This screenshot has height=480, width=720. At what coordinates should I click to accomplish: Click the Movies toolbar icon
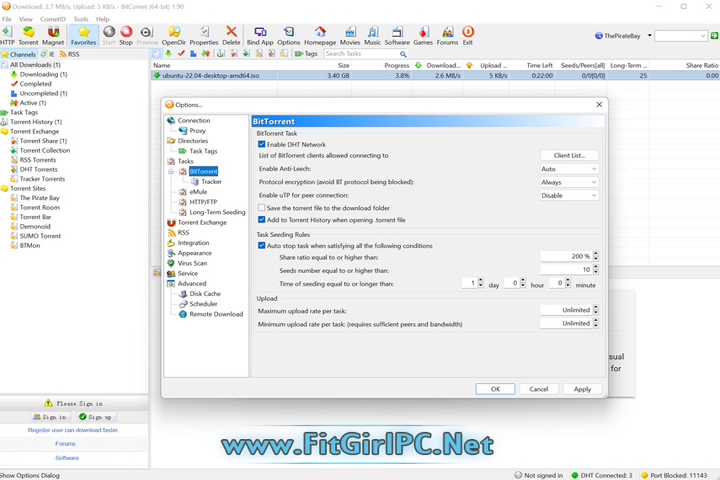(349, 36)
